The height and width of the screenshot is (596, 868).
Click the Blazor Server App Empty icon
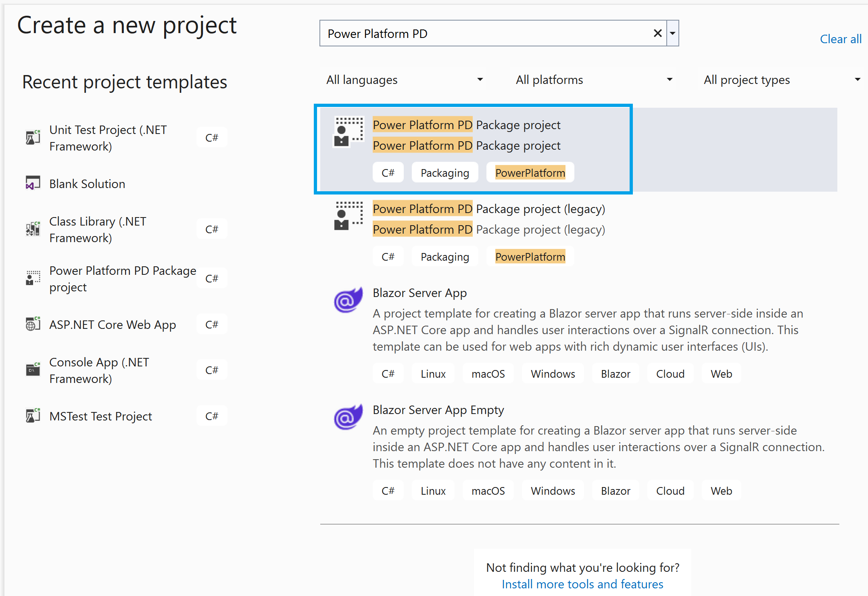tap(348, 417)
